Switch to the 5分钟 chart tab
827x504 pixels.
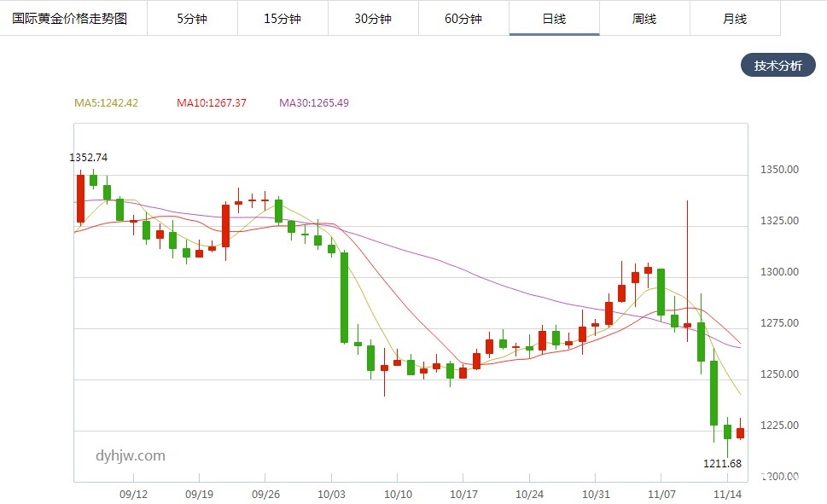(192, 19)
